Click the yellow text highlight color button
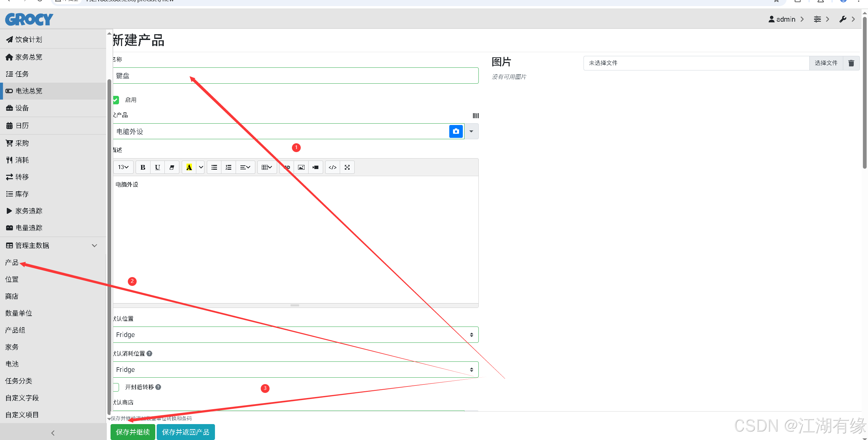 (x=189, y=167)
